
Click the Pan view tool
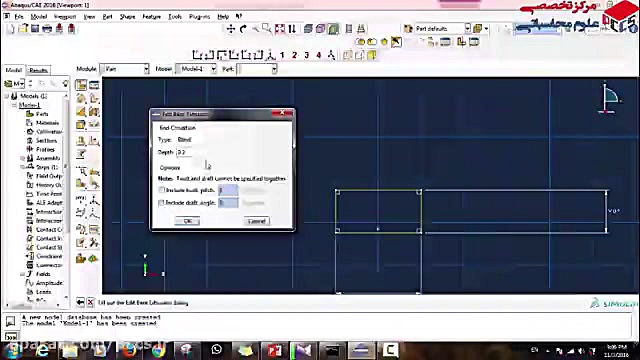point(231,29)
